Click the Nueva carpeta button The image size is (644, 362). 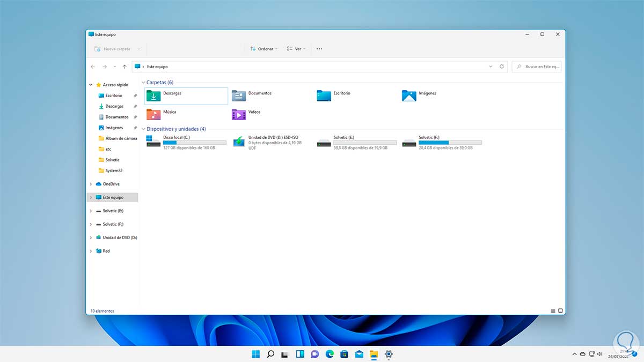click(116, 49)
